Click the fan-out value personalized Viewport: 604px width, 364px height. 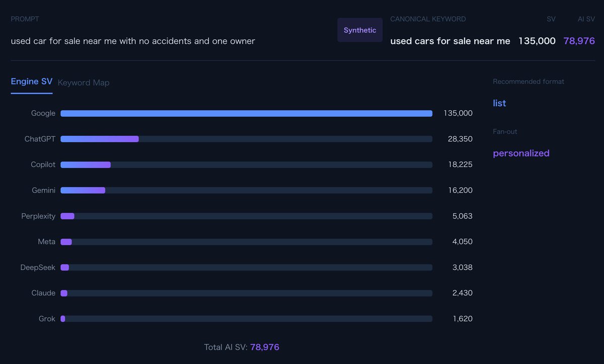tap(521, 153)
